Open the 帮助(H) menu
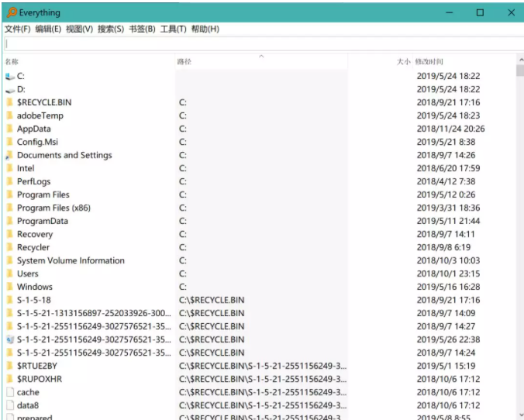The height and width of the screenshot is (420, 524). click(205, 29)
